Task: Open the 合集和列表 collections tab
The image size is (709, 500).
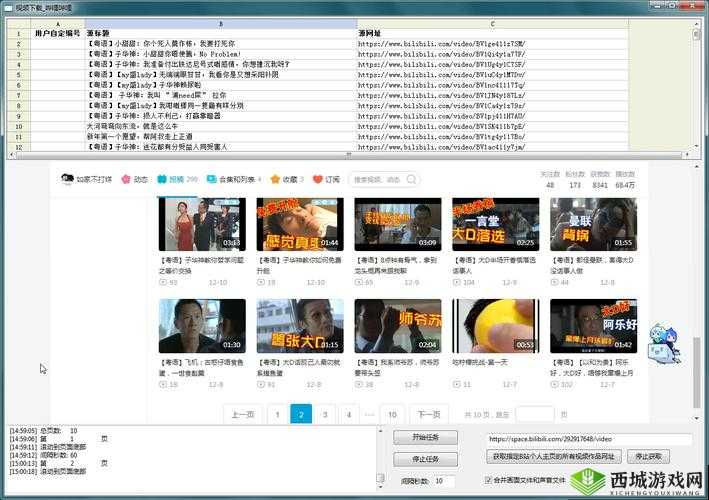Action: pos(214,180)
